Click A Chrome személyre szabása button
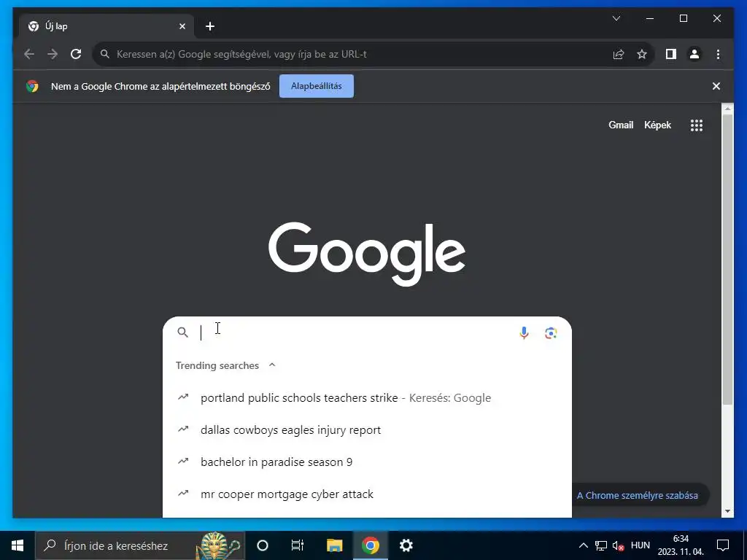 pos(638,495)
